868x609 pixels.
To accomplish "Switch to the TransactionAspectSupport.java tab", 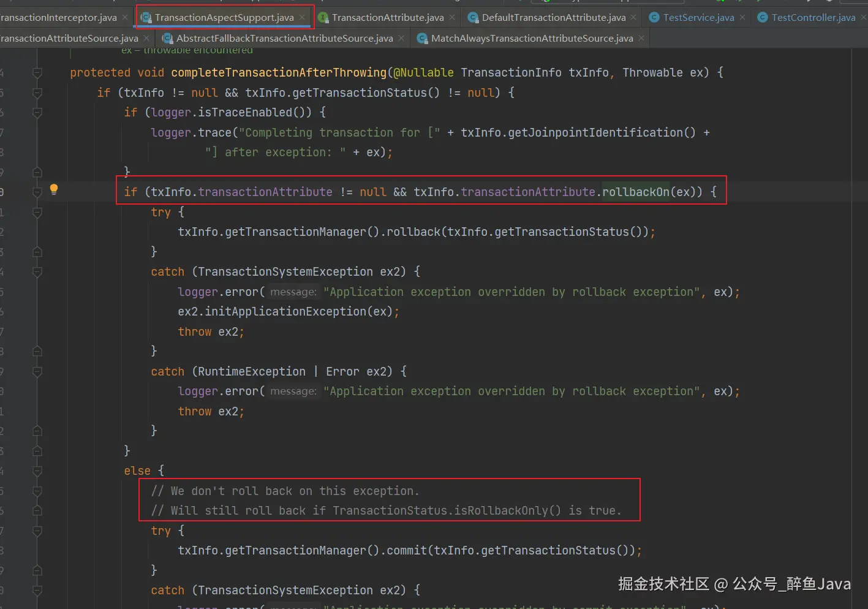I will 224,18.
